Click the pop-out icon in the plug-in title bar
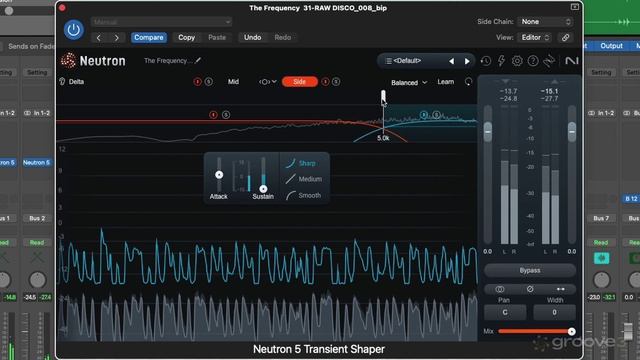The image size is (640, 360). coord(574,7)
